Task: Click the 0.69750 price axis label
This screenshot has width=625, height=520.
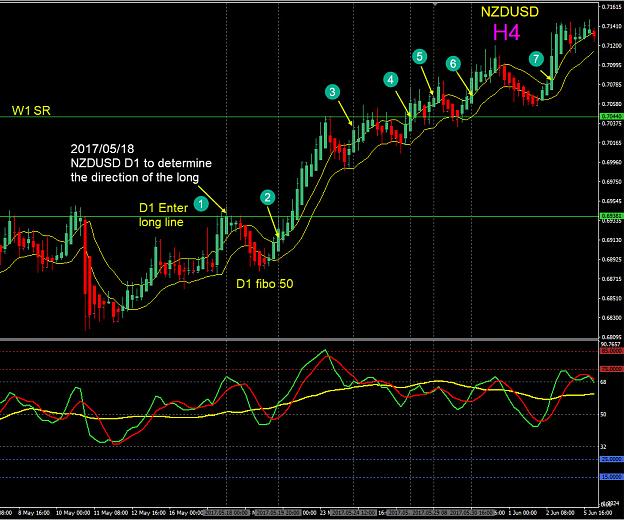Action: coord(611,182)
